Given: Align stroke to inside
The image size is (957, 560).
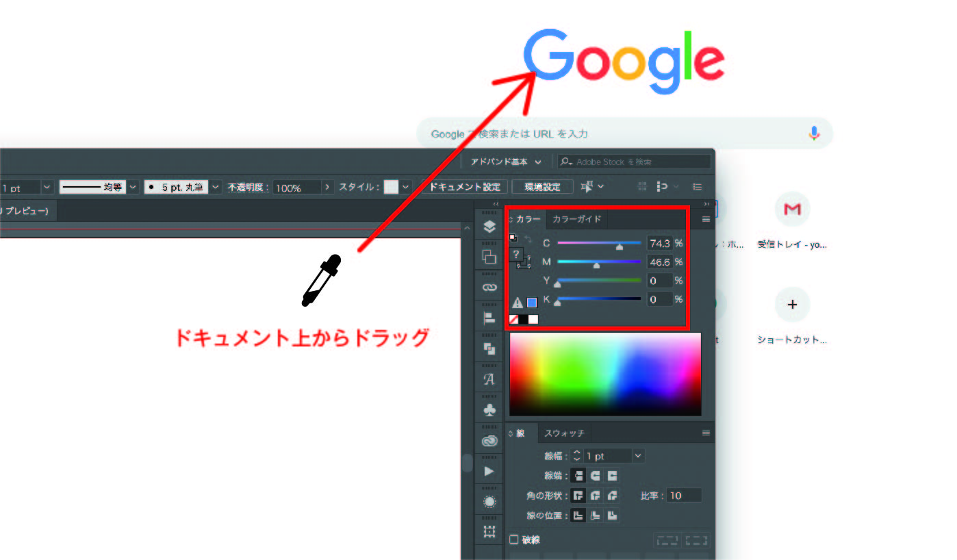Looking at the screenshot, I should click(x=596, y=515).
